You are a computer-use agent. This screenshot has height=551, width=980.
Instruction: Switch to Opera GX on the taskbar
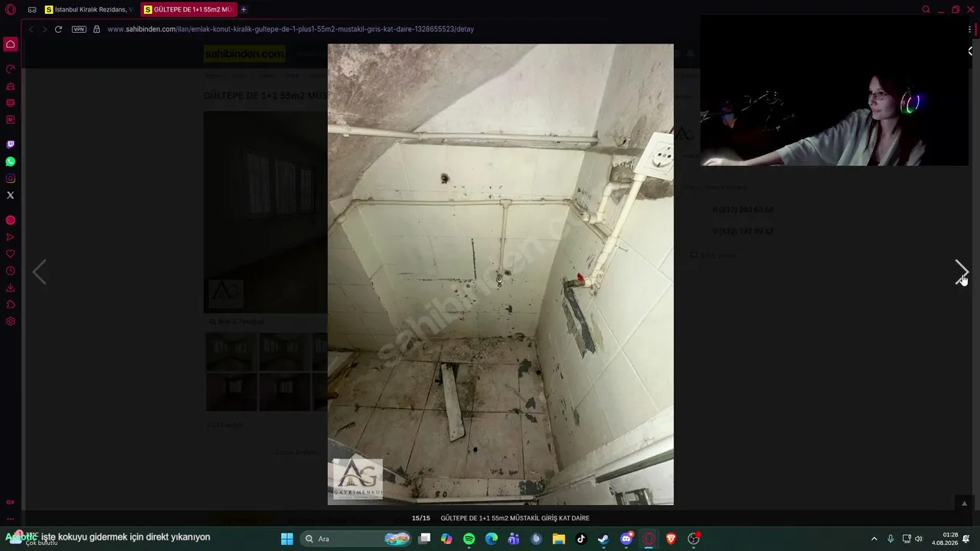pos(649,539)
